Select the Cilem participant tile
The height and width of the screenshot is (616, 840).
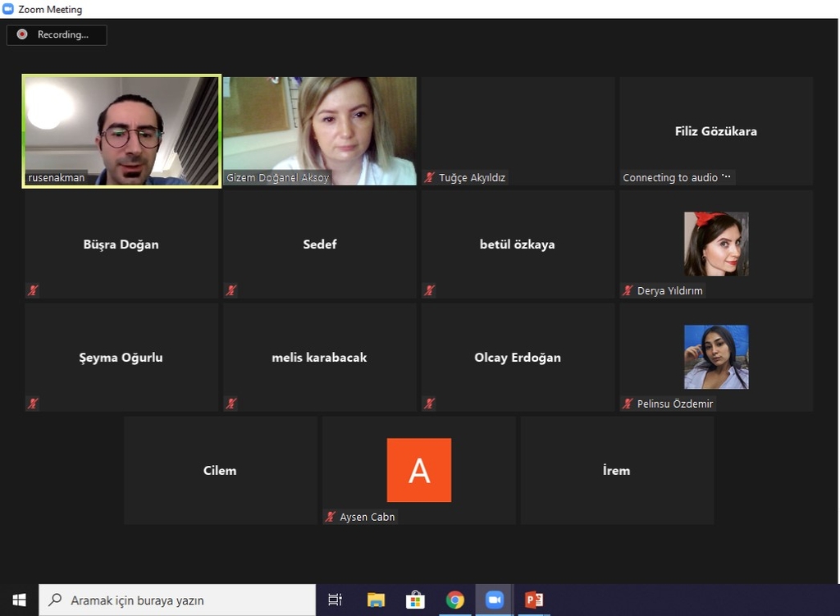click(220, 470)
